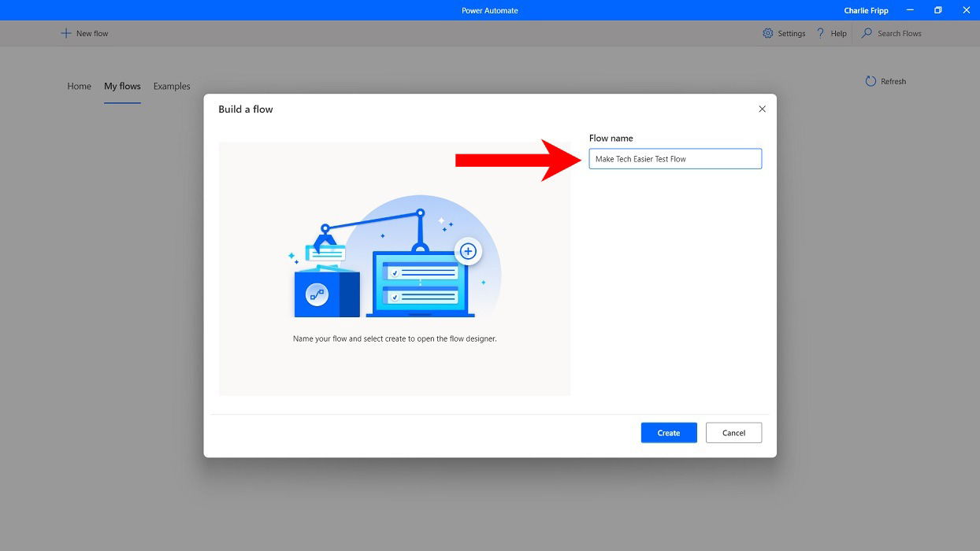Click the Refresh icon
The width and height of the screenshot is (980, 551).
coord(870,81)
